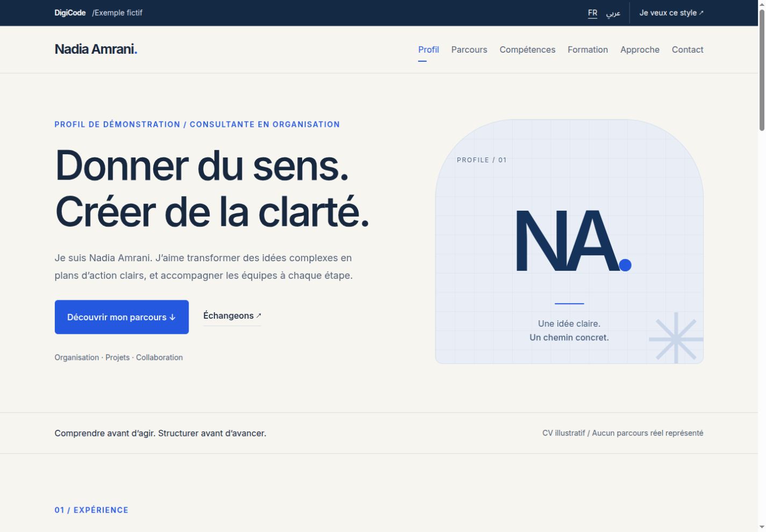Click the '01 / EXPÉRIENCE' section label
The height and width of the screenshot is (532, 766).
(x=91, y=510)
